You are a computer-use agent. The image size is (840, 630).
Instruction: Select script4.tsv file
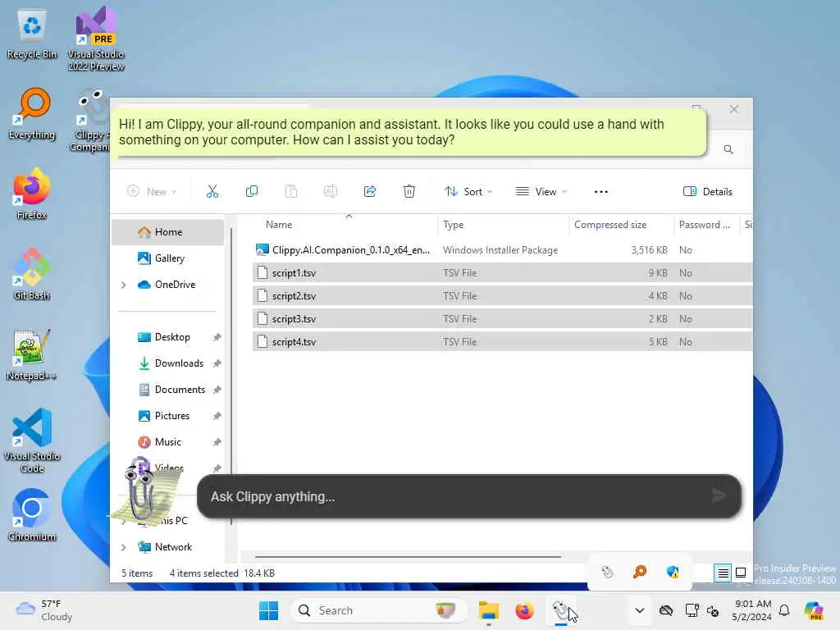click(x=503, y=342)
